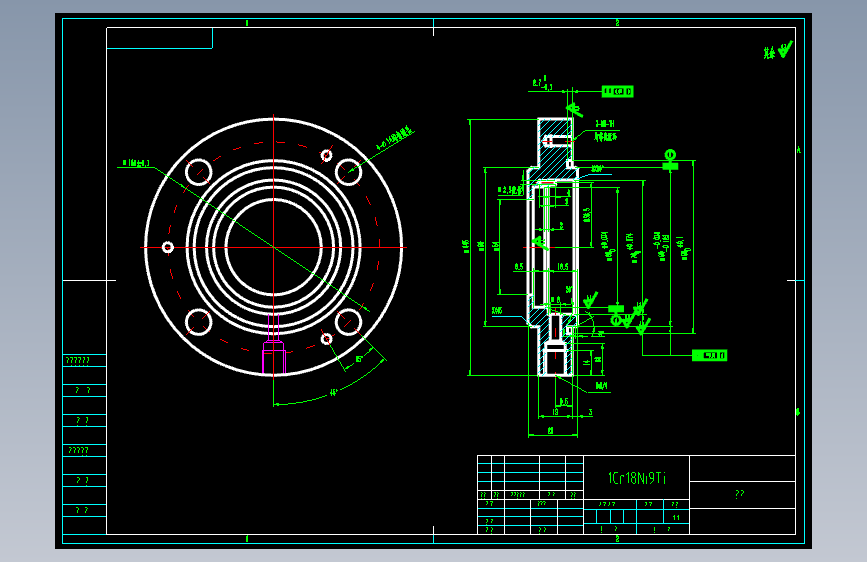Select the 3 dimension beside the 19
This screenshot has width=867, height=562.
tap(591, 412)
